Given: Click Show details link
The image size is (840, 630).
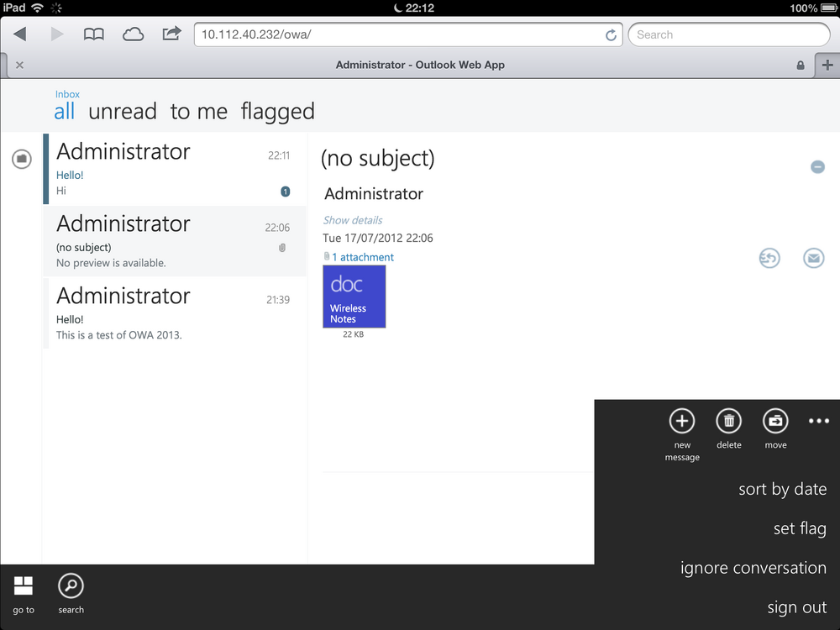Looking at the screenshot, I should click(353, 220).
